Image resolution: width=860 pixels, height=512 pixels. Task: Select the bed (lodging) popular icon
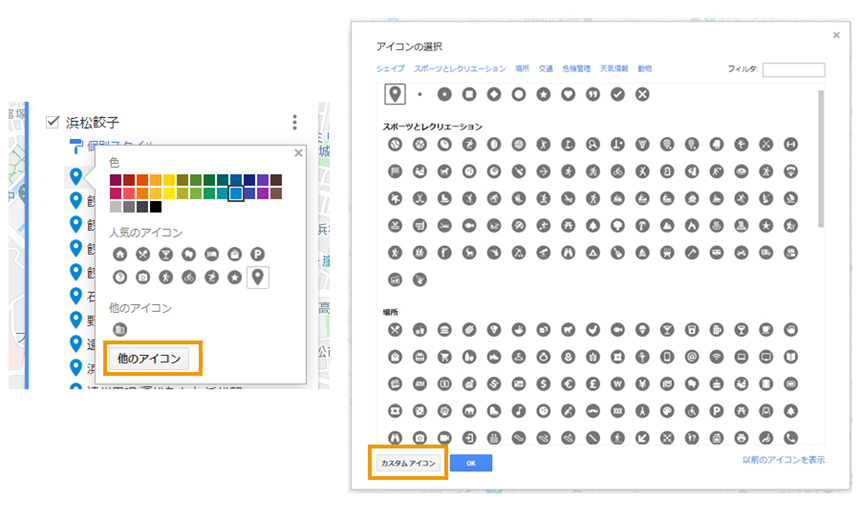212,254
